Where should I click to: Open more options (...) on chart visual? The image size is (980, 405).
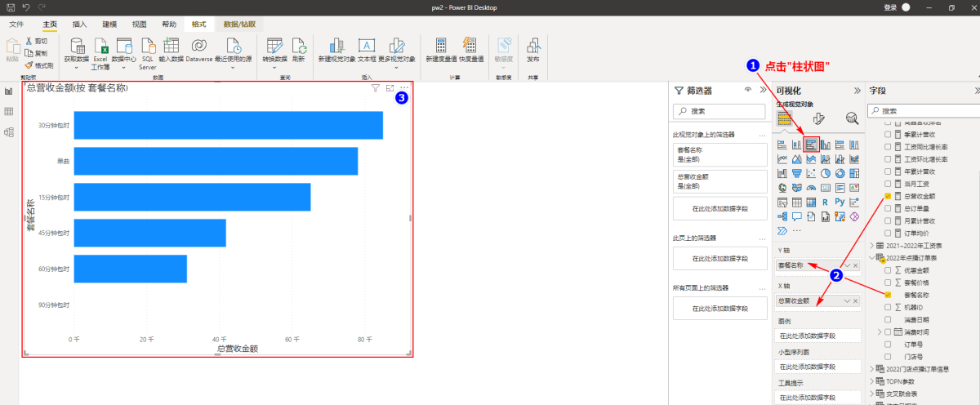click(403, 87)
